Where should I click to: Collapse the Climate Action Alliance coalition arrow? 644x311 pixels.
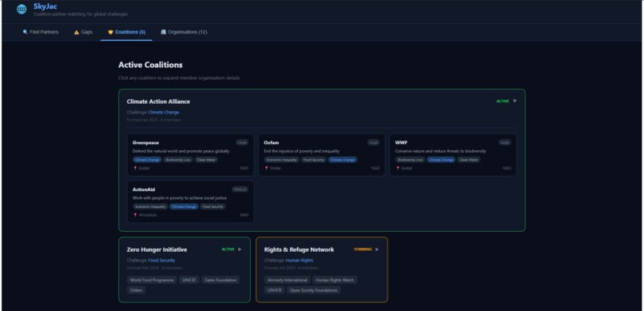515,101
